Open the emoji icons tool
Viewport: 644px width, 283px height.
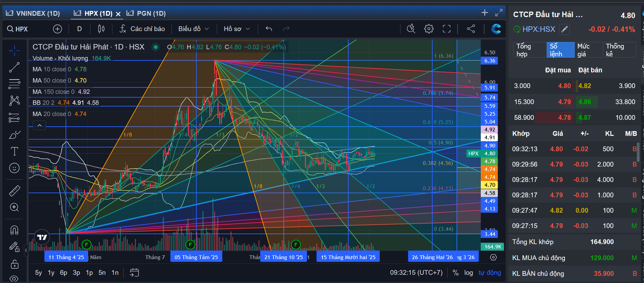tap(14, 168)
